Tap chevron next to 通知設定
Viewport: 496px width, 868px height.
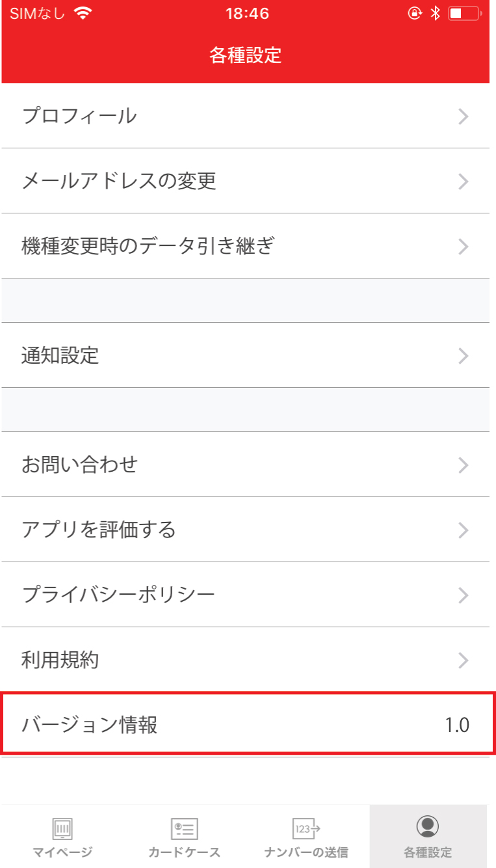tap(463, 356)
